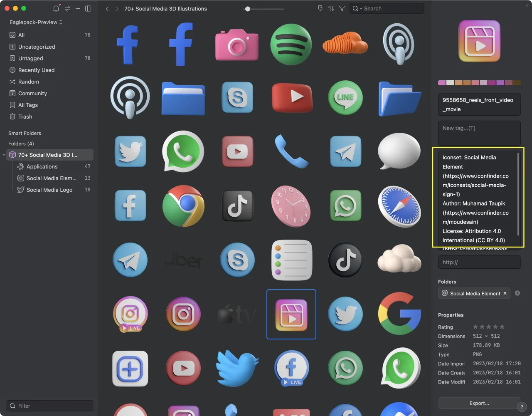Click the plus add icon in toolbar
The image size is (532, 416).
pos(78,8)
